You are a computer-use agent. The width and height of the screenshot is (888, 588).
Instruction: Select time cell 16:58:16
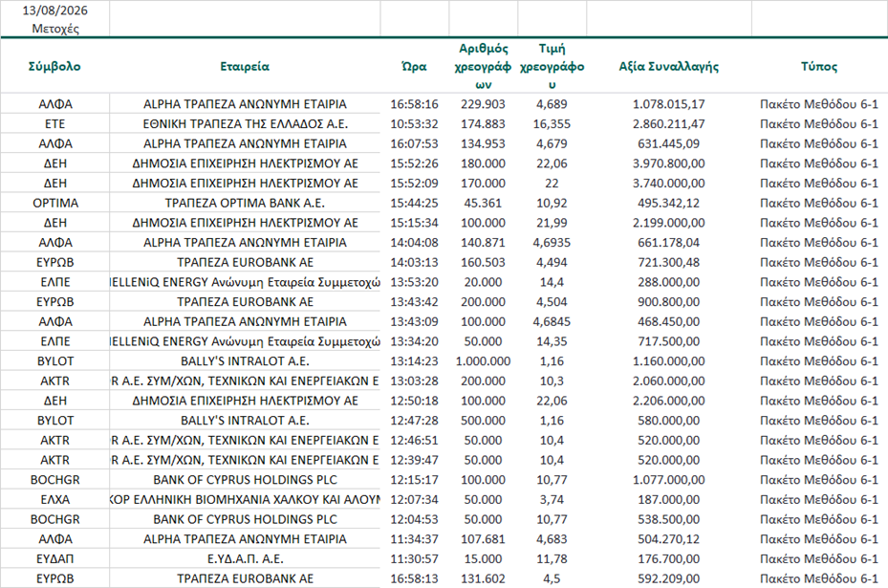[x=415, y=104]
